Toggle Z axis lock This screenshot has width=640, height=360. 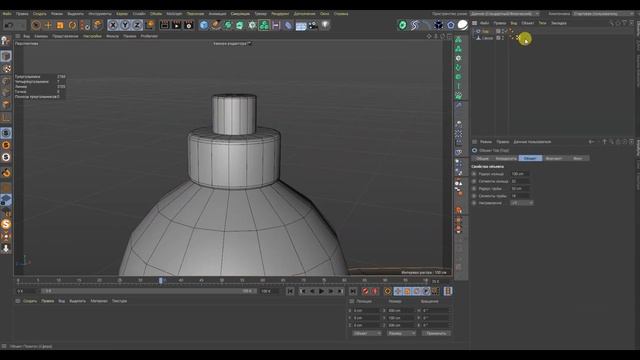[137, 25]
